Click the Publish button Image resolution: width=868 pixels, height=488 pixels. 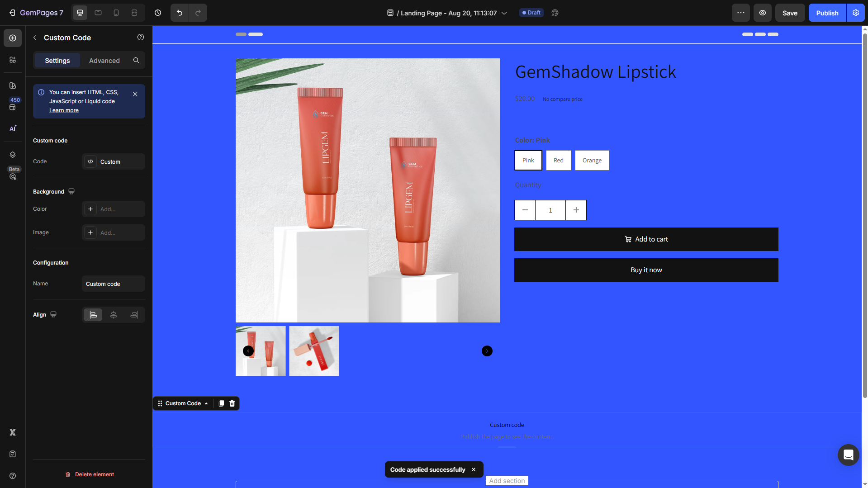tap(827, 13)
